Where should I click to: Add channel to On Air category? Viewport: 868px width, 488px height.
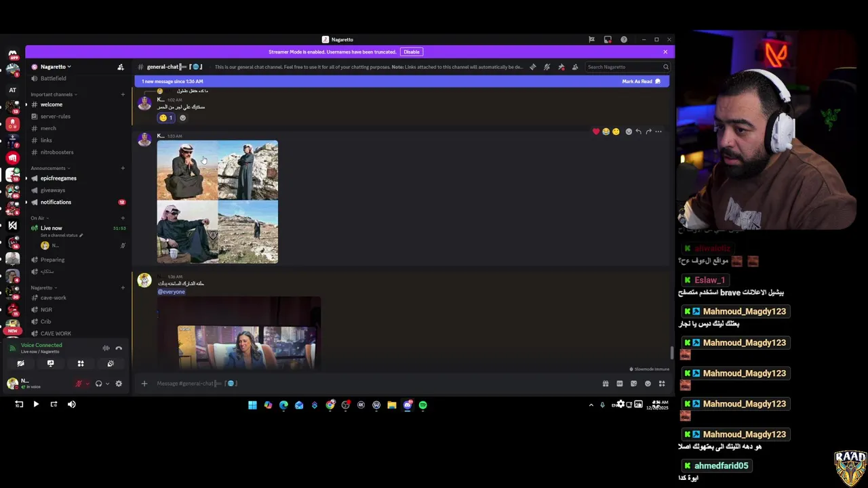pyautogui.click(x=123, y=218)
